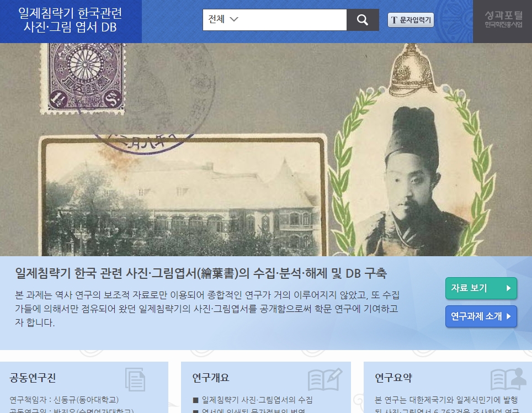Click the site title 일제침략기 한국관련 사진·그림 엽서 DB

pyautogui.click(x=70, y=20)
